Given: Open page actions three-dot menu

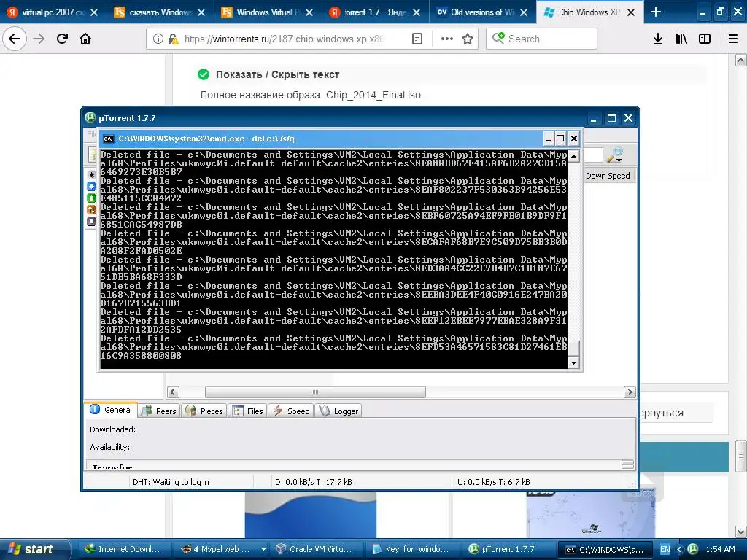Looking at the screenshot, I should click(447, 39).
